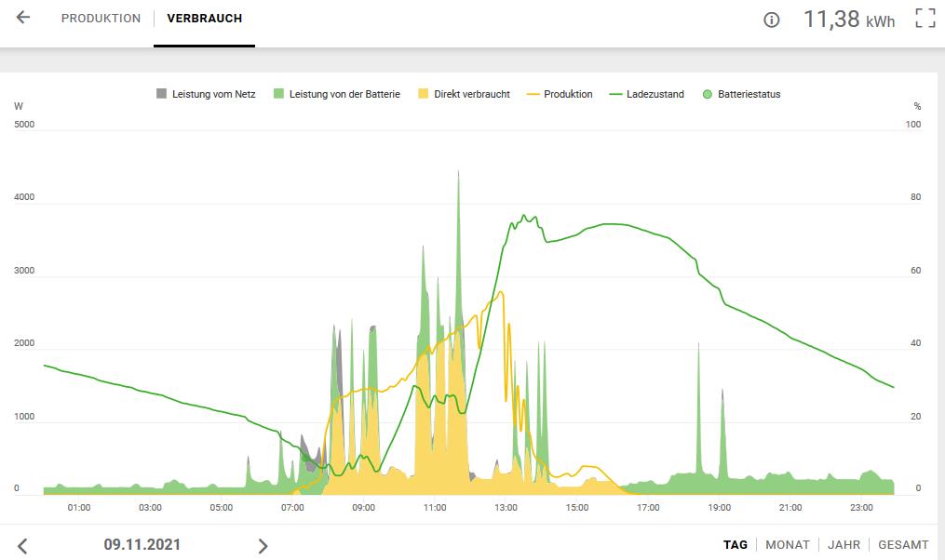Click the 13:00 time axis label
Viewport: 945px width, 560px height.
(506, 508)
